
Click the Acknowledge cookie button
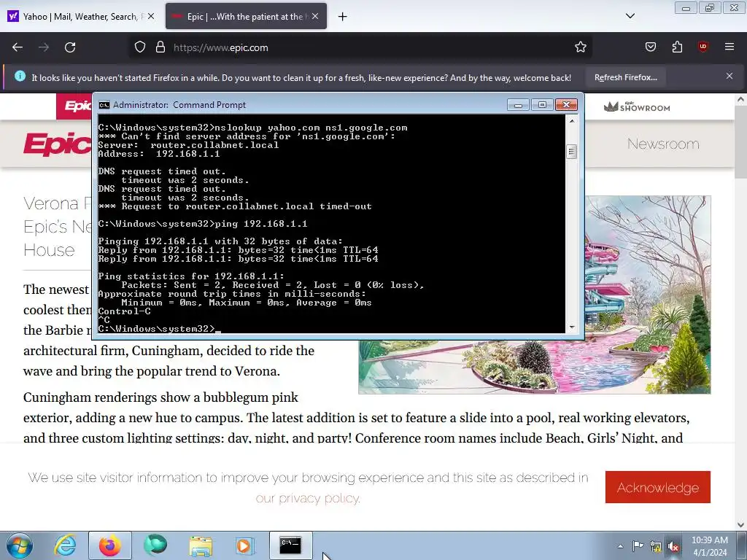(x=658, y=487)
